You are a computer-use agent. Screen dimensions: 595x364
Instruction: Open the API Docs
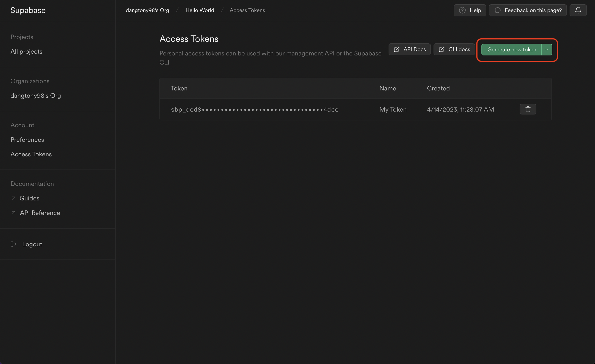[x=414, y=49]
